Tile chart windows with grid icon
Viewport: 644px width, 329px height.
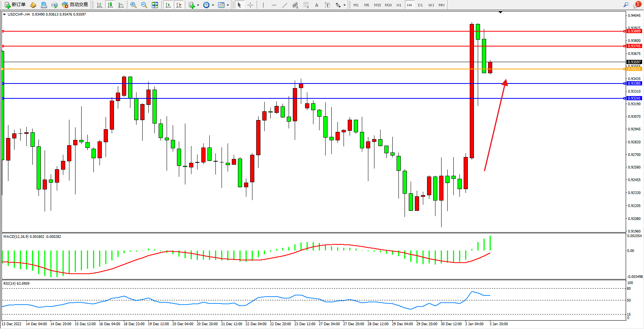pos(155,5)
